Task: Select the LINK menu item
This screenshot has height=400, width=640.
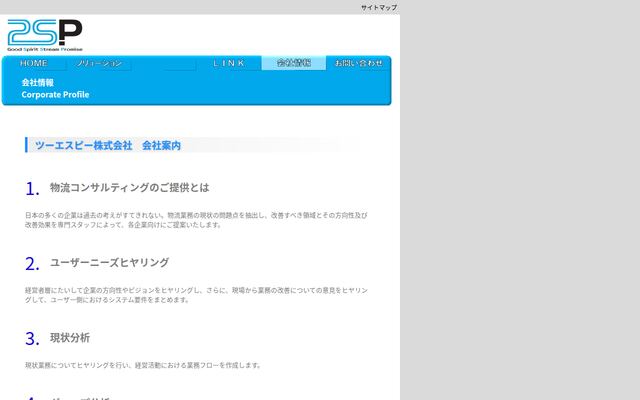Action: 229,63
